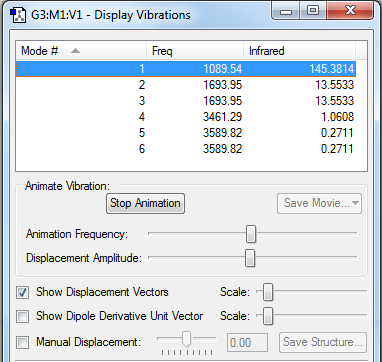Click the GaussView window icon in title bar
This screenshot has height=362, width=382.
[18, 15]
